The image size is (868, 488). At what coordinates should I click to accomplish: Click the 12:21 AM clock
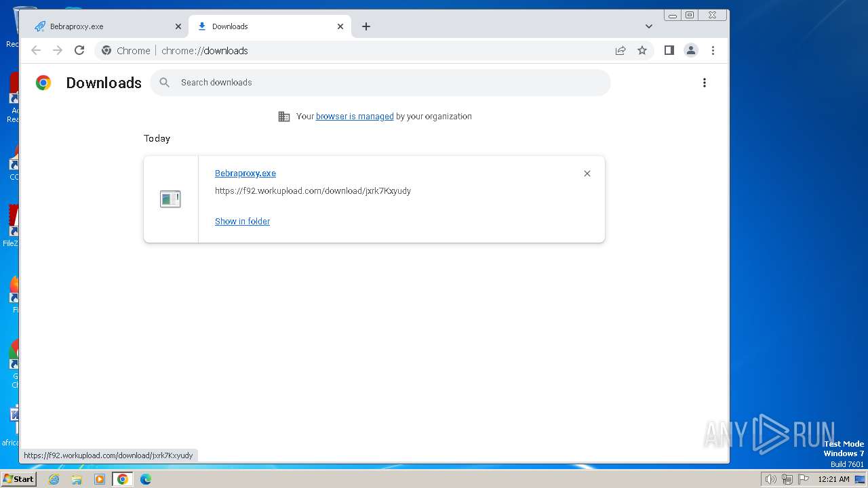tap(833, 479)
